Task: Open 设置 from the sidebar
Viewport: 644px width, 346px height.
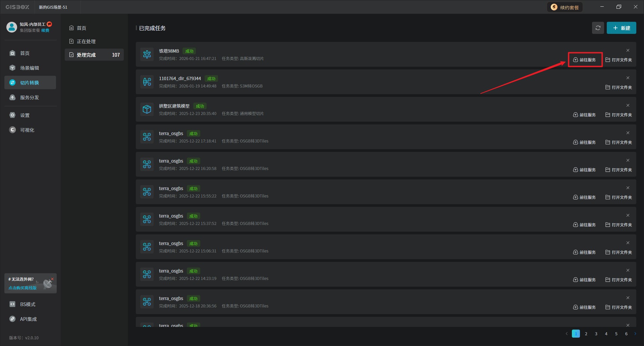Action: coord(25,115)
